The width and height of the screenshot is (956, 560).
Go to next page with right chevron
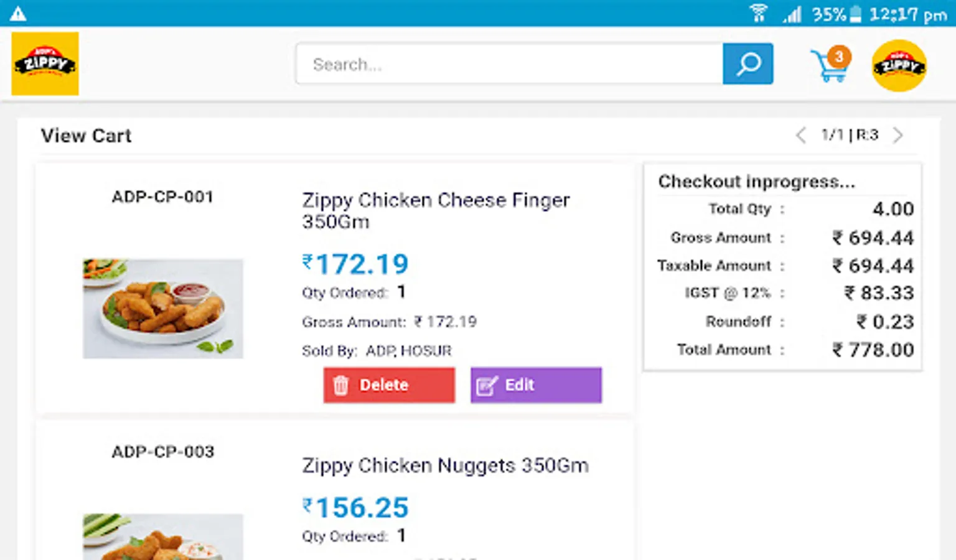[897, 135]
